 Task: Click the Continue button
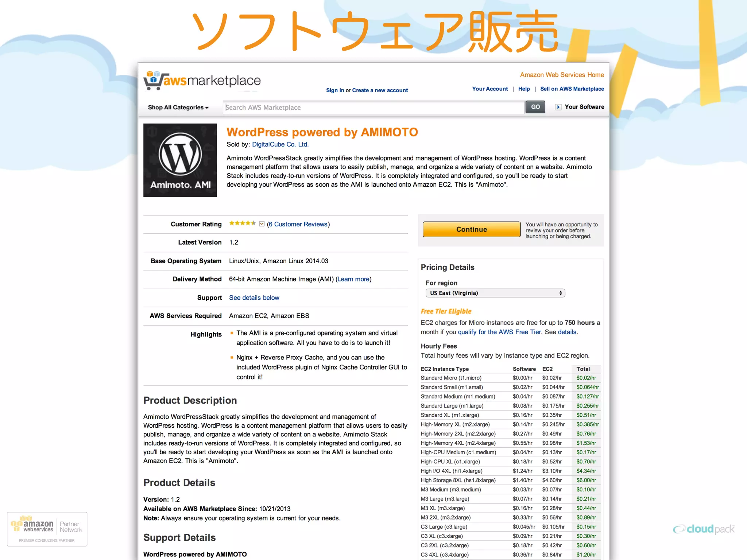tap(472, 229)
